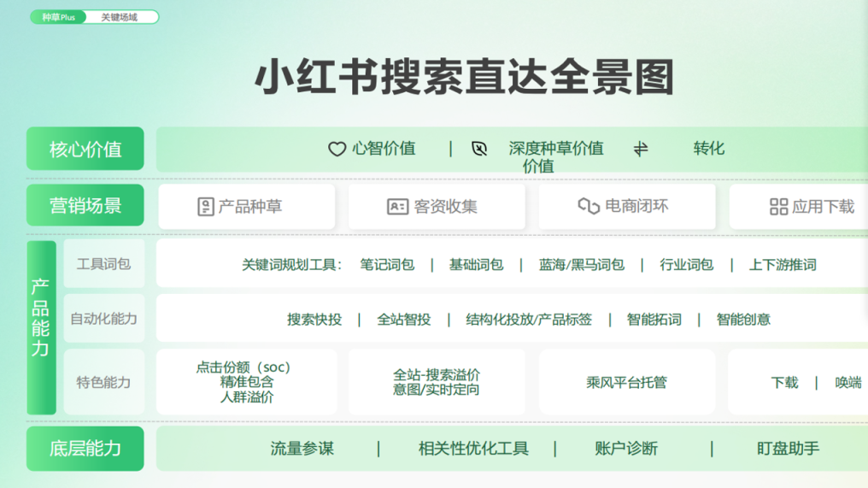Click the grid icon in 应用下载 card
This screenshot has width=868, height=488.
point(778,207)
